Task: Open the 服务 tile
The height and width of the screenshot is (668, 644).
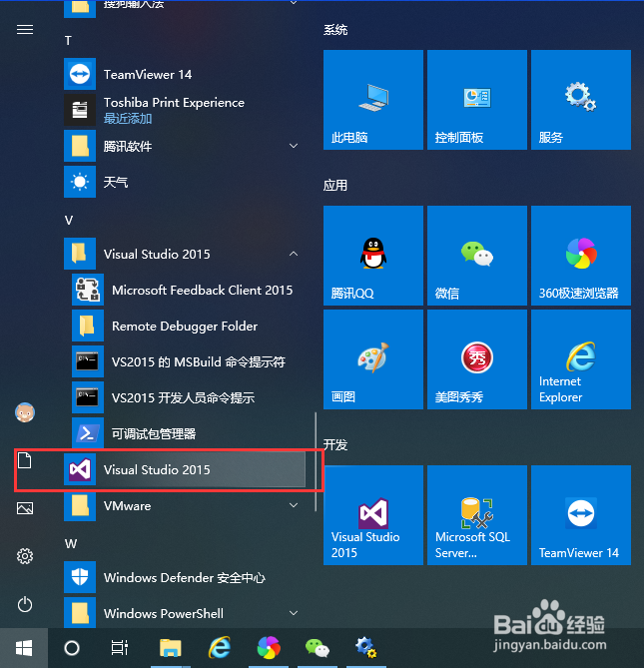Action: [x=581, y=100]
